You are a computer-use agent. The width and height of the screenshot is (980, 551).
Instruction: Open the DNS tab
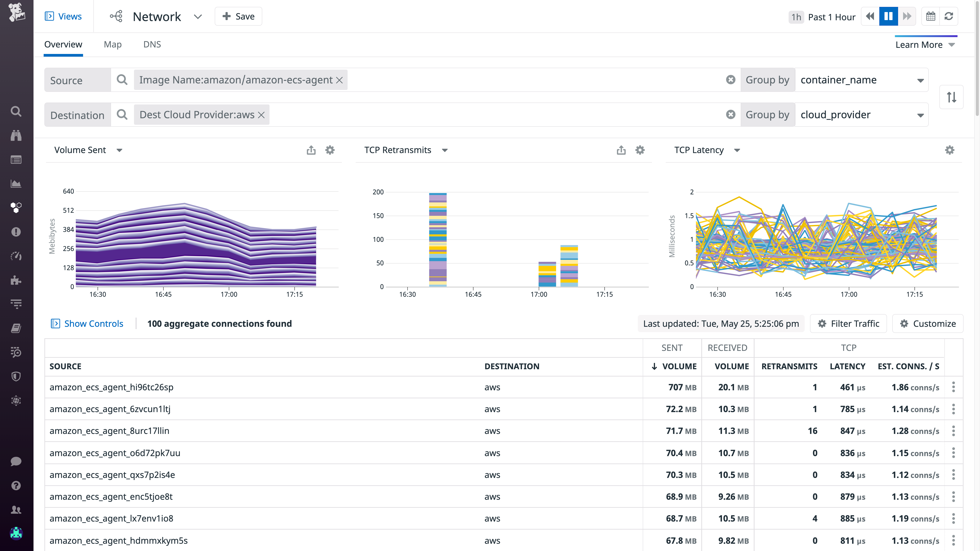(x=152, y=44)
